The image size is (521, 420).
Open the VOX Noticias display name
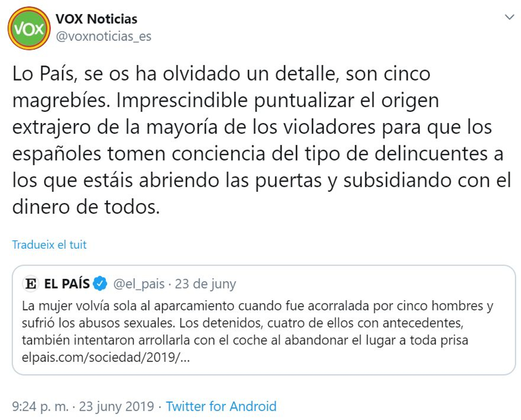96,19
